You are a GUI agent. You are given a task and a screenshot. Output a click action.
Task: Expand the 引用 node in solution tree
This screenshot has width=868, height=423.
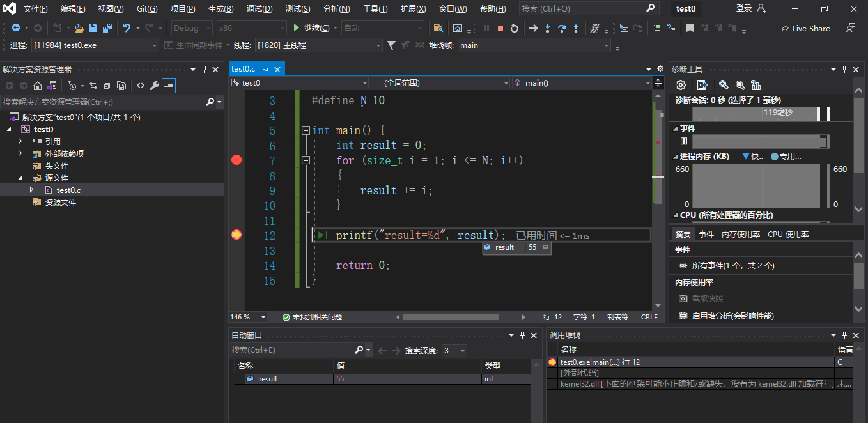(20, 141)
